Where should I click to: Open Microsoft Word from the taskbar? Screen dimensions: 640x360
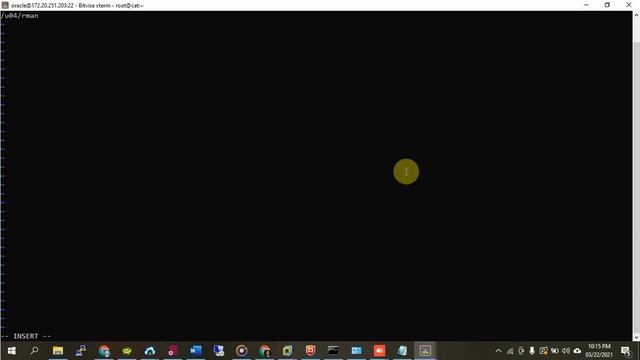pyautogui.click(x=196, y=351)
